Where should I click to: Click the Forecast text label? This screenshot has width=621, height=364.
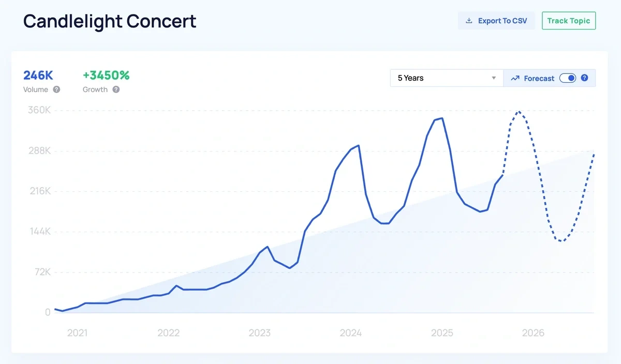point(539,78)
